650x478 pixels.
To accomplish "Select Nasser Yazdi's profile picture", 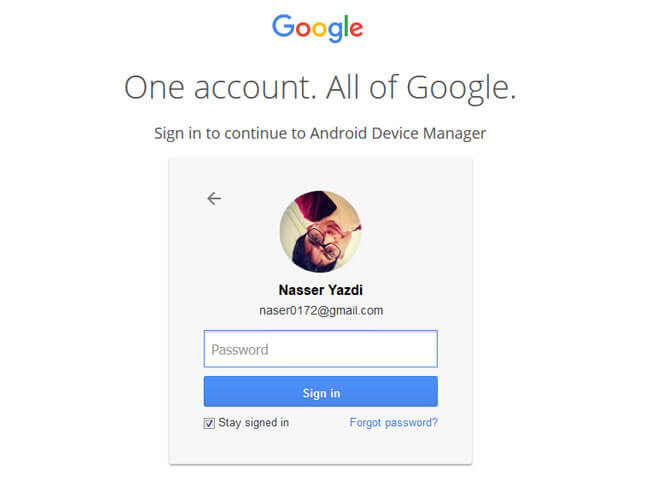I will [320, 231].
